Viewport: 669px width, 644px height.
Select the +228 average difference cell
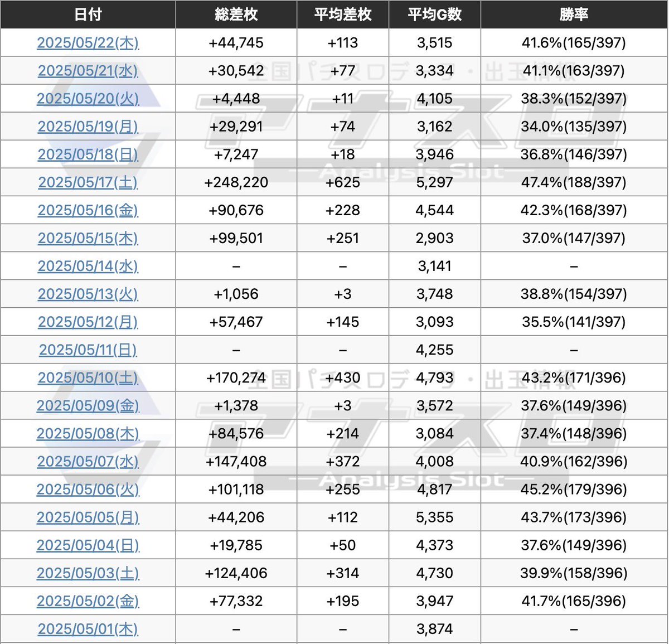tap(343, 210)
